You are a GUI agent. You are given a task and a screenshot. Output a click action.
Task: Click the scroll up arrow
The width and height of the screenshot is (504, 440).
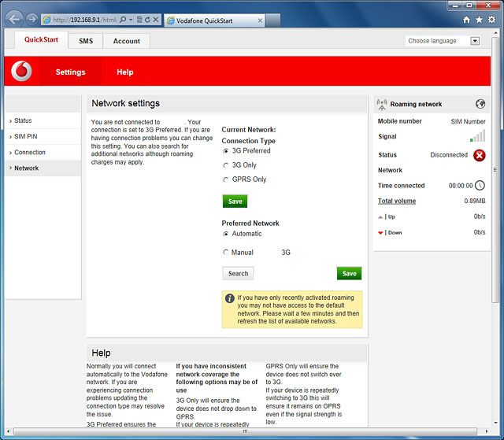(x=495, y=33)
